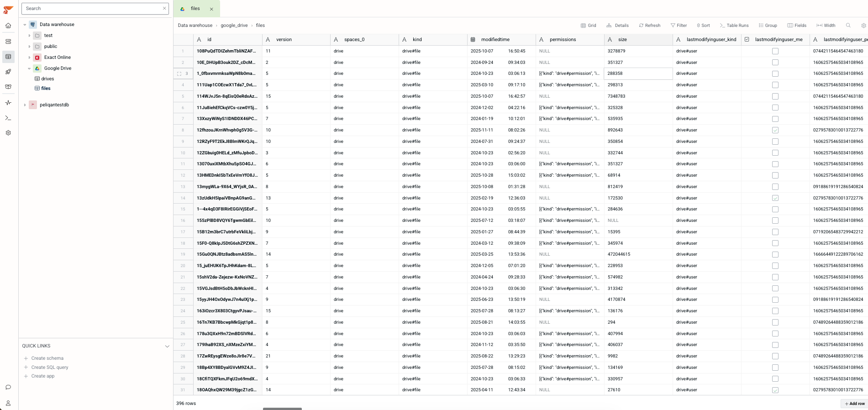Expand the peliqantestdb node

pyautogui.click(x=25, y=105)
